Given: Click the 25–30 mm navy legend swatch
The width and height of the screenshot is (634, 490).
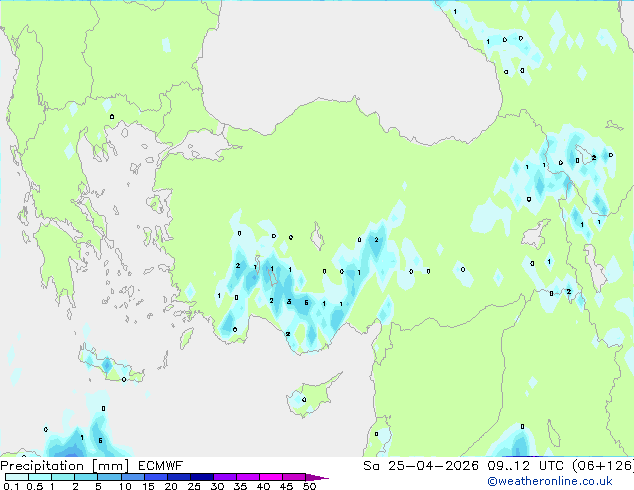Looking at the screenshot, I should coord(201,477).
